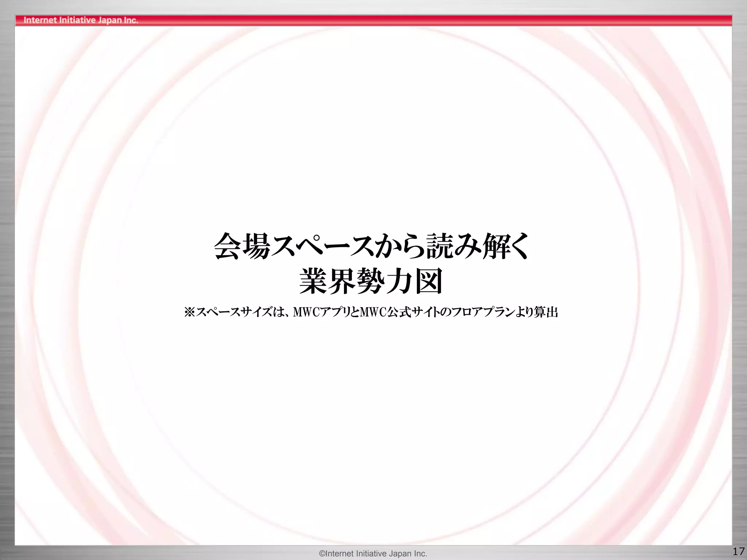Viewport: 747px width, 560px height.
Task: Click the footnote starting ※スペースサイズは
Action: [371, 312]
